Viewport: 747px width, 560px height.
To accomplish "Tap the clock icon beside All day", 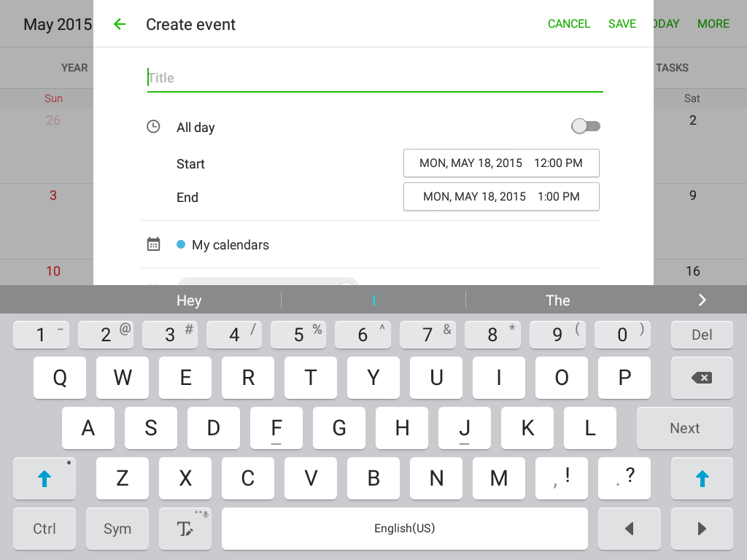I will click(x=153, y=127).
